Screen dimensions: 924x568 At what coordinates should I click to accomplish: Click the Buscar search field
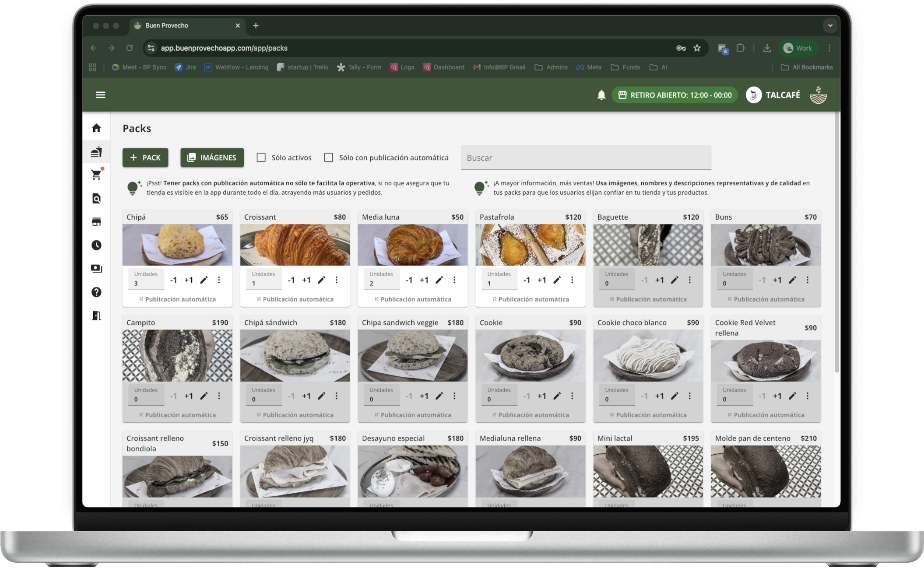pyautogui.click(x=586, y=158)
